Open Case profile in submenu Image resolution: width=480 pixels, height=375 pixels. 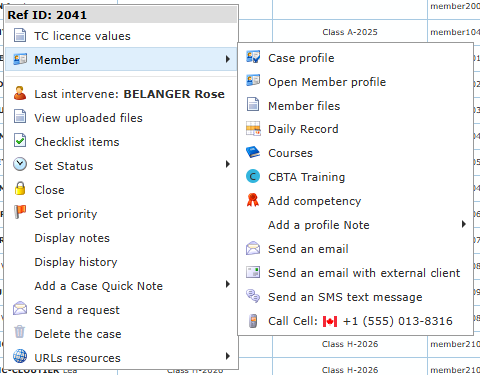355,58
